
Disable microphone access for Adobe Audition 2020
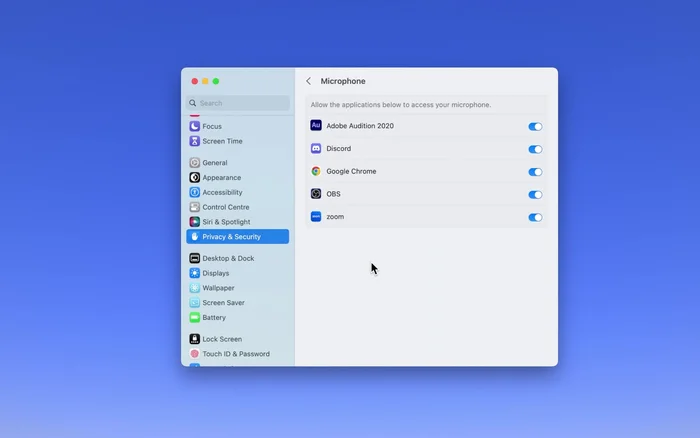tap(535, 127)
